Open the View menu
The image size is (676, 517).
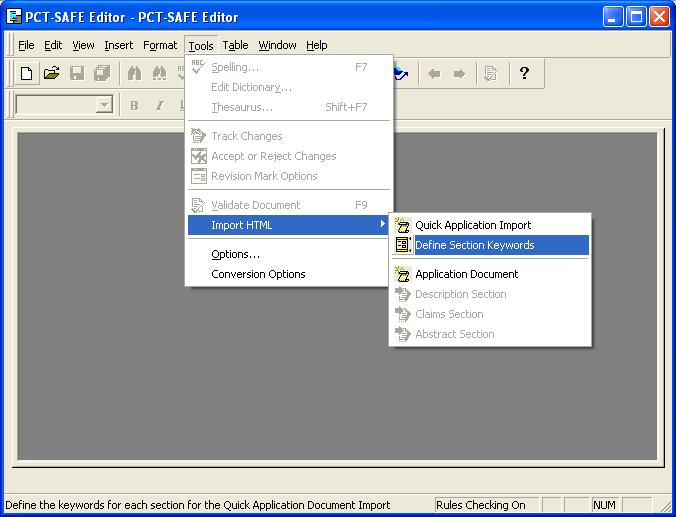(83, 45)
